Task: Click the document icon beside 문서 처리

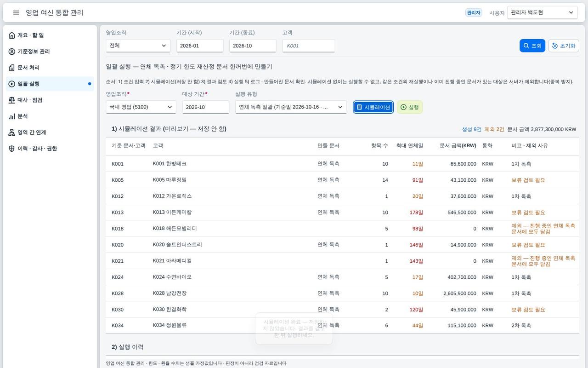Action: pyautogui.click(x=12, y=68)
